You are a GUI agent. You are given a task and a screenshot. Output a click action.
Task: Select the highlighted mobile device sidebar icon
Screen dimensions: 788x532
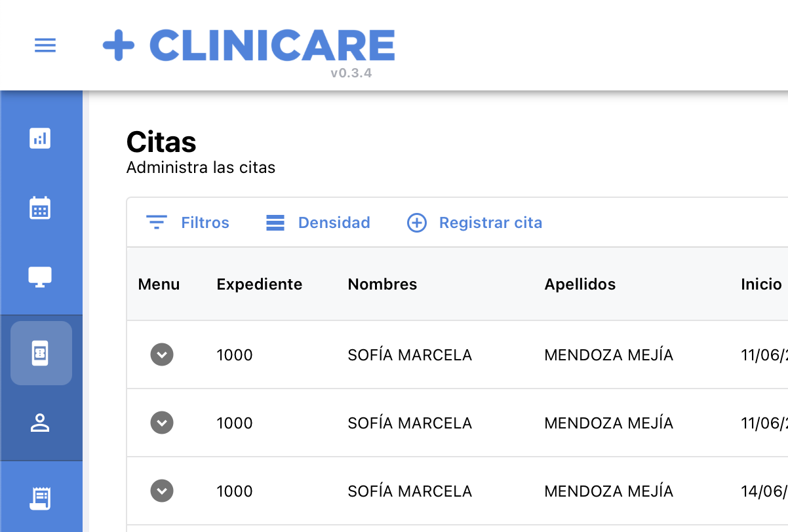point(41,352)
